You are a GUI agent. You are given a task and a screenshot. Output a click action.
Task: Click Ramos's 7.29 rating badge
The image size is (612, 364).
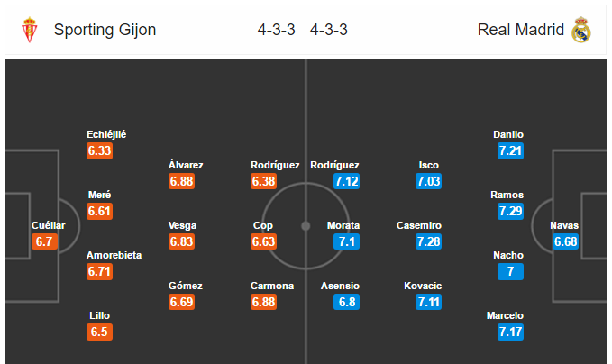tap(510, 211)
